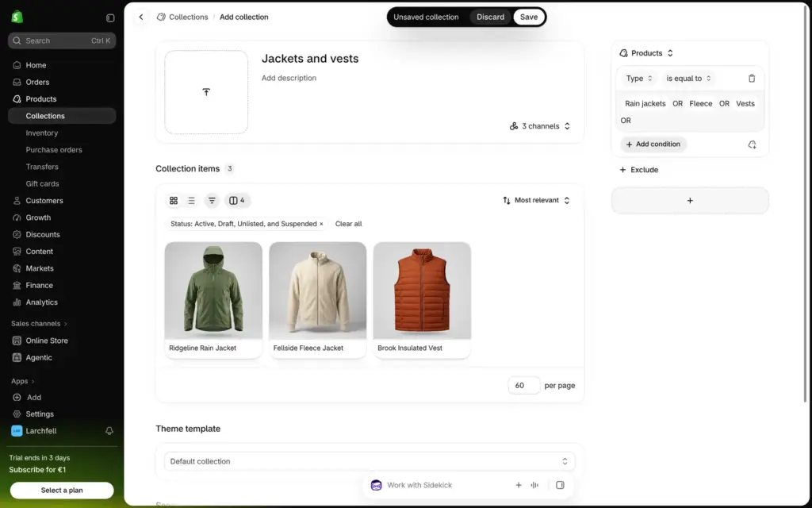
Task: Click the large plus add-block button
Action: point(690,201)
